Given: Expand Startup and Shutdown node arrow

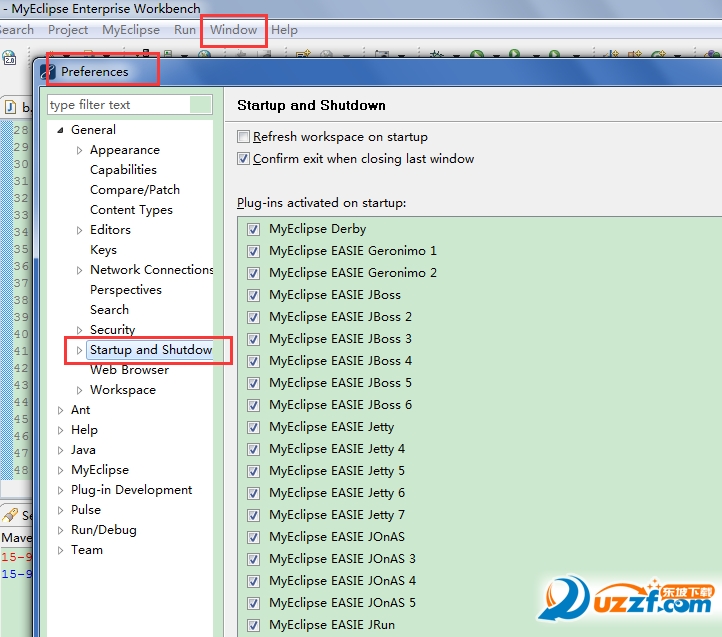Looking at the screenshot, I should point(79,350).
